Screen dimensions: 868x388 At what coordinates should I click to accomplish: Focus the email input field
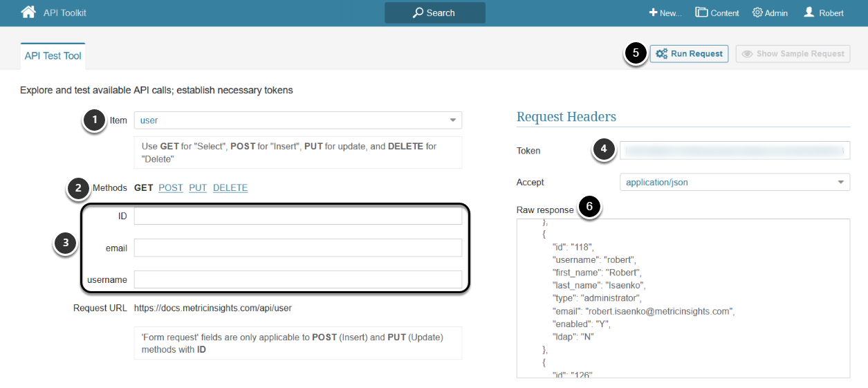coord(298,248)
